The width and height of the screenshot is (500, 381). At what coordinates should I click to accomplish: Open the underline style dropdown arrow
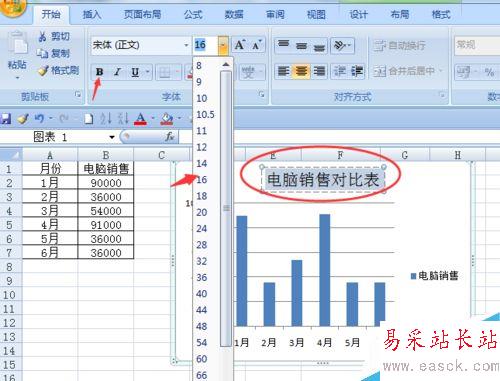coord(147,72)
